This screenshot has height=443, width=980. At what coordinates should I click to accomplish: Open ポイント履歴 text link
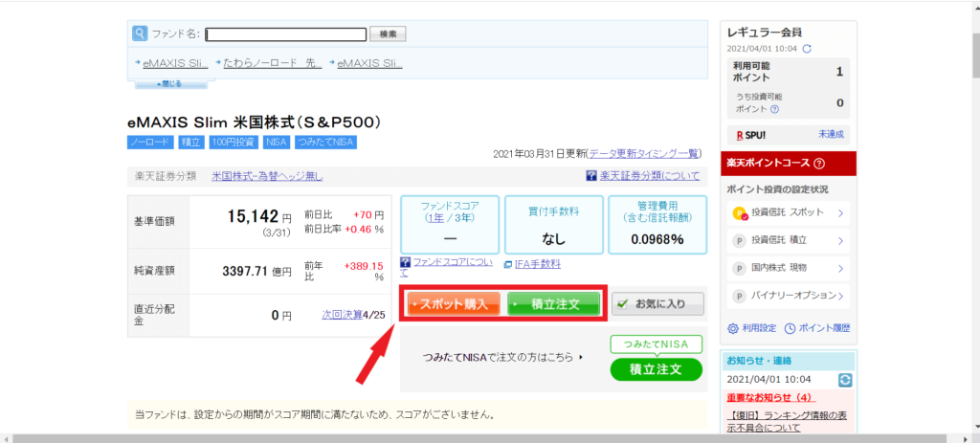[x=824, y=328]
